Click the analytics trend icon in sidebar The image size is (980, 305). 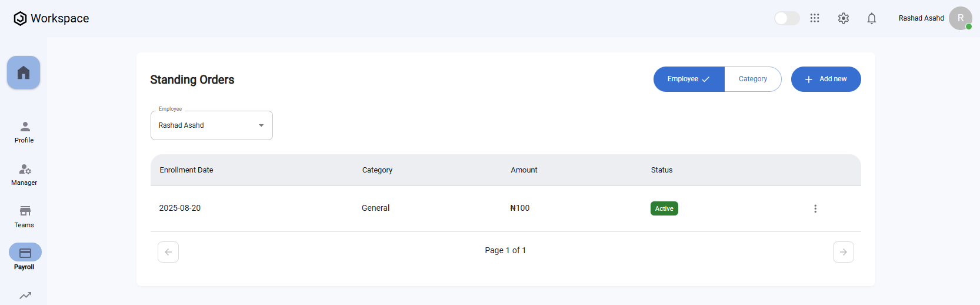[25, 296]
